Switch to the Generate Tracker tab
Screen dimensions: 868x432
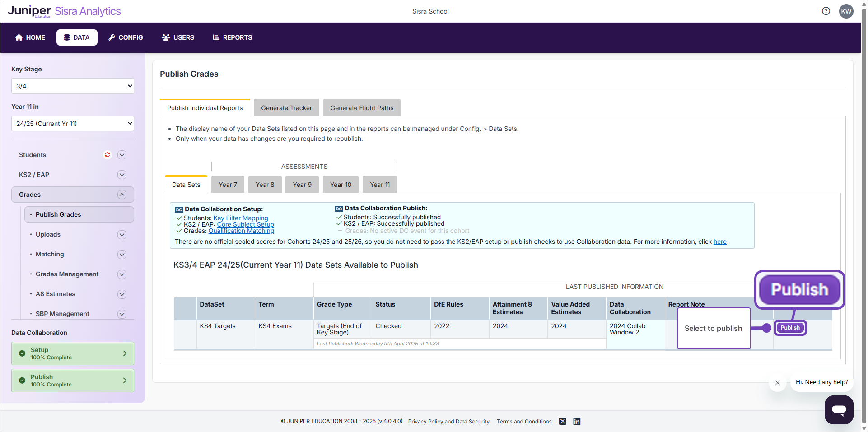coord(286,107)
